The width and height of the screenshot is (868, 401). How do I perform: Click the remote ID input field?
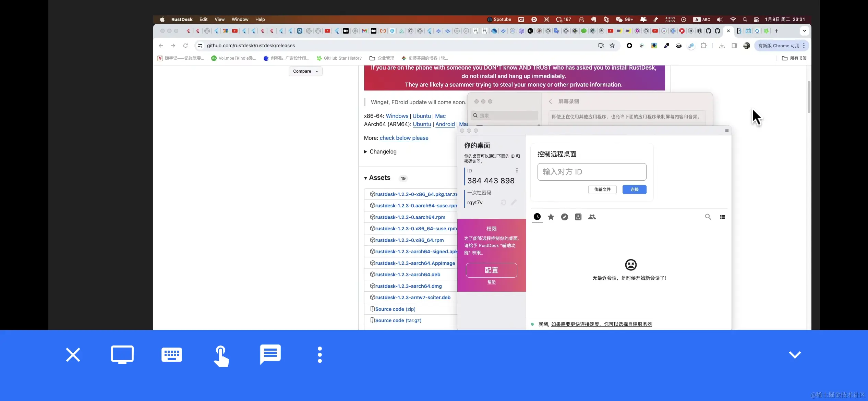(x=592, y=172)
